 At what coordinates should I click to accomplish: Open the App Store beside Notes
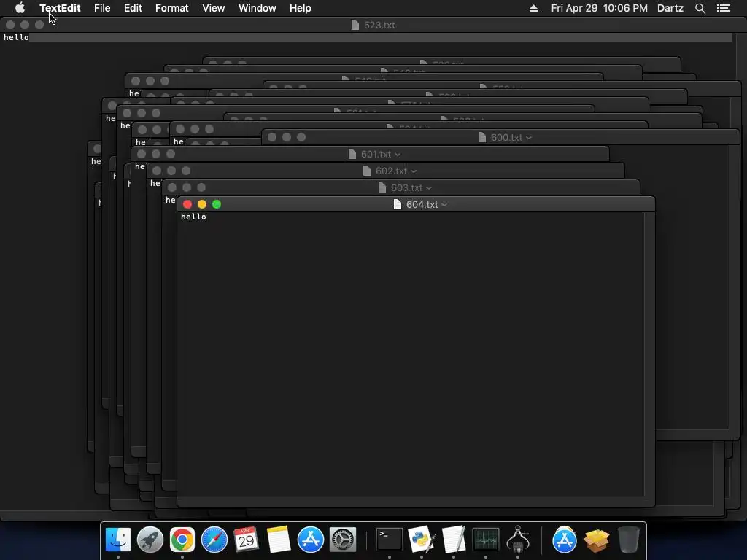point(311,540)
